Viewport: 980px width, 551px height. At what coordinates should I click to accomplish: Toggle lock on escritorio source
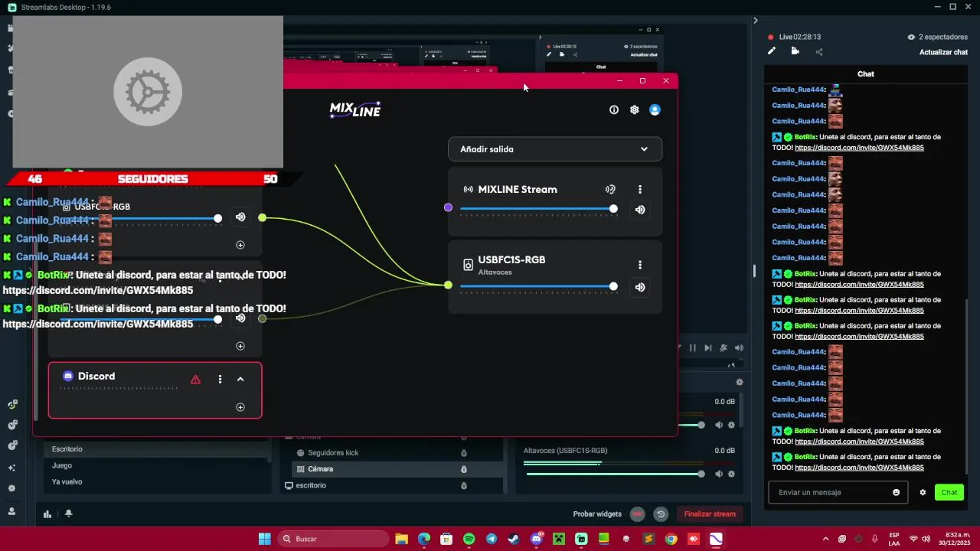click(x=464, y=486)
